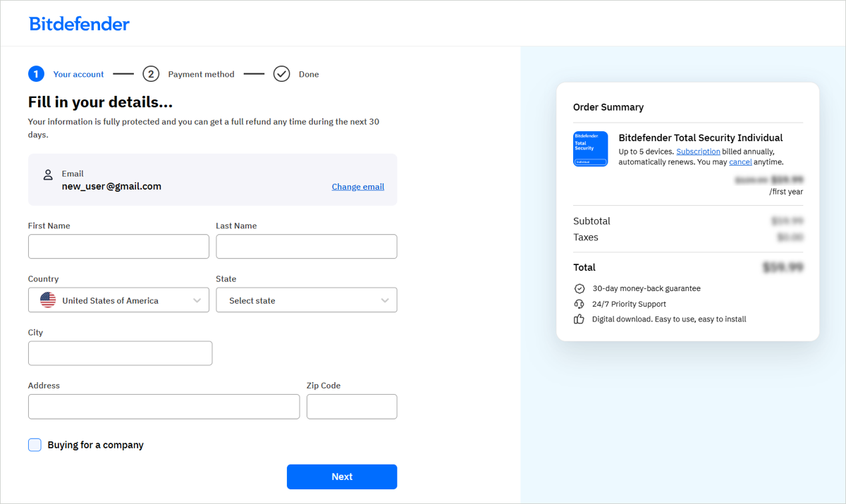Click the step 1 circle icon

click(36, 73)
